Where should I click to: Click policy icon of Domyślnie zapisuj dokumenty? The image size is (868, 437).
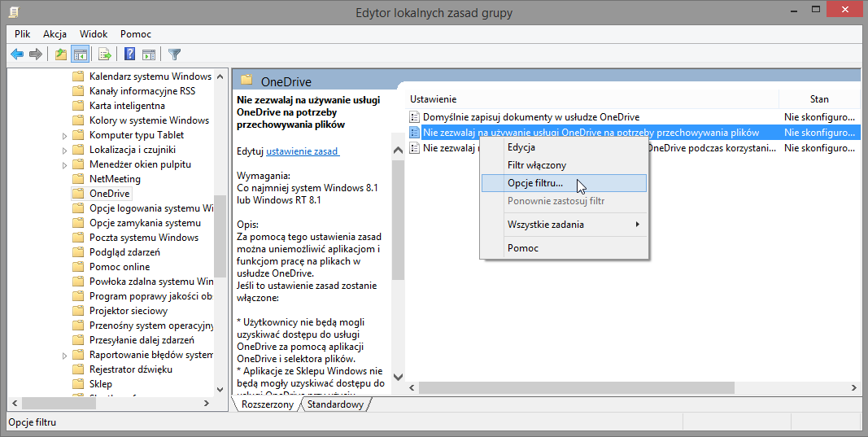coord(414,117)
